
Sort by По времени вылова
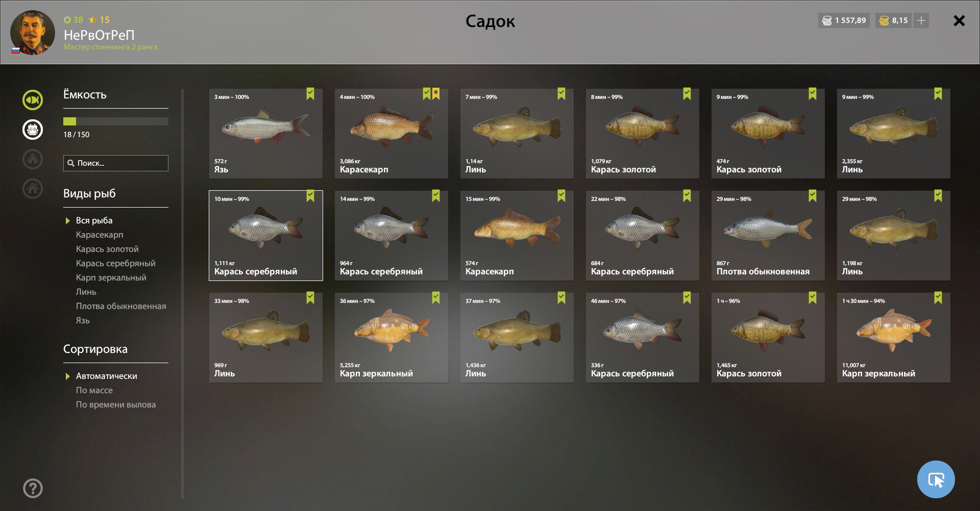click(x=116, y=404)
